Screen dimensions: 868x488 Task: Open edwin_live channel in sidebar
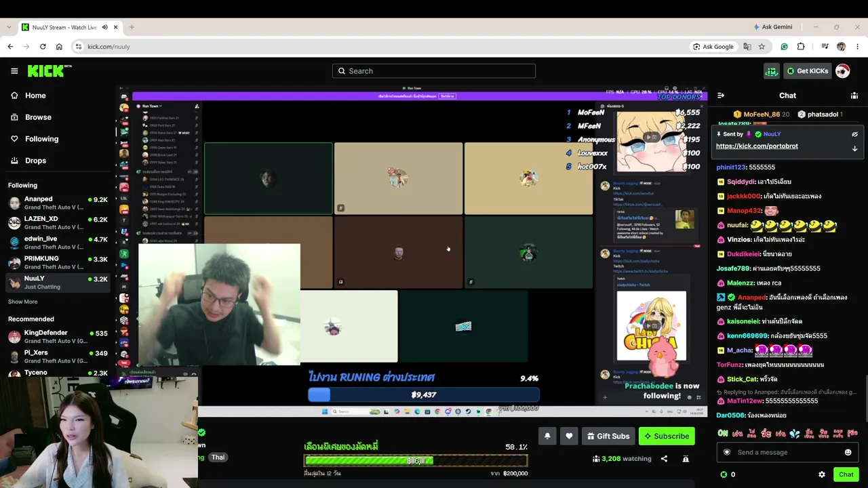(58, 243)
